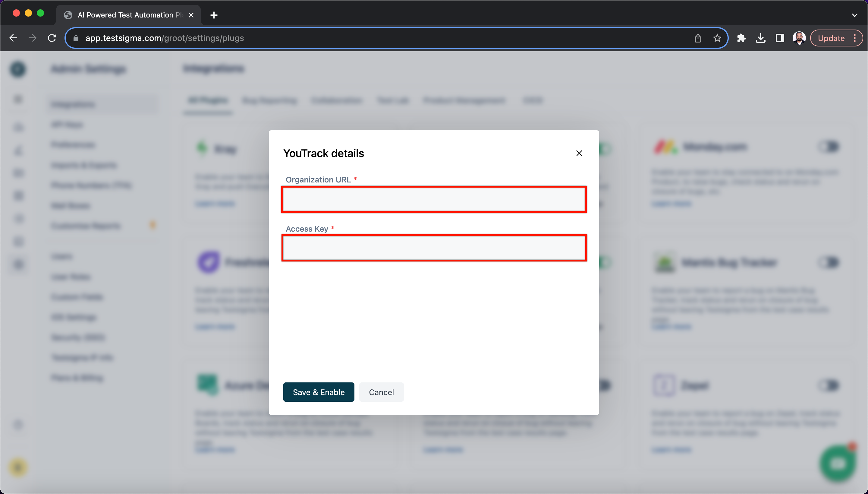
Task: Click the yellow user avatar in the sidebar
Action: point(18,467)
